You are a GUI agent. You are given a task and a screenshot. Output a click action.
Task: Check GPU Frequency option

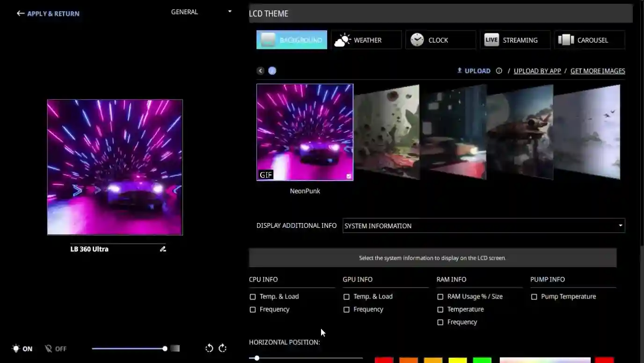[346, 309]
